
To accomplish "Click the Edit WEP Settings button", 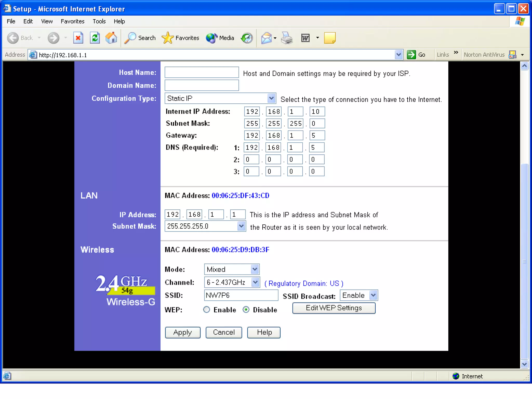I will tap(334, 308).
